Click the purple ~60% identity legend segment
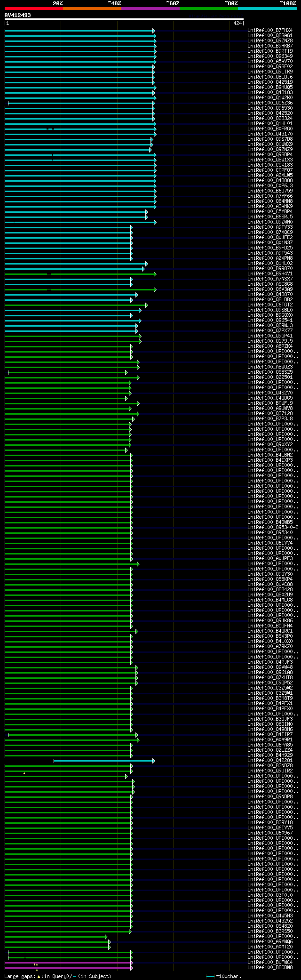This screenshot has height=980, width=301. 150,8
